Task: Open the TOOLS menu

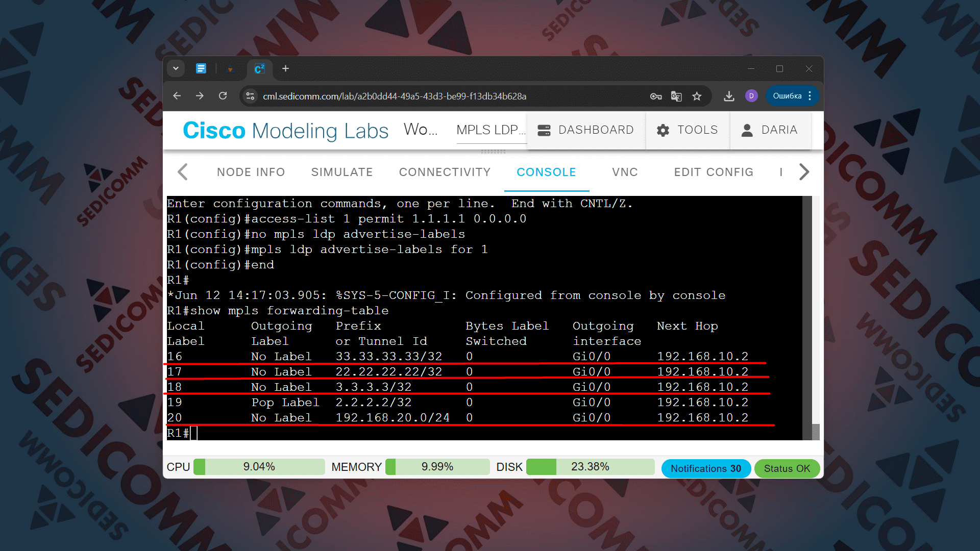Action: point(688,130)
